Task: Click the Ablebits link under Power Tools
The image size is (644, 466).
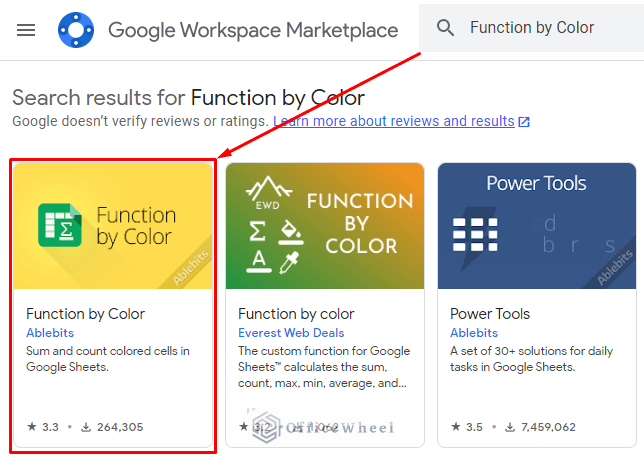Action: tap(474, 333)
